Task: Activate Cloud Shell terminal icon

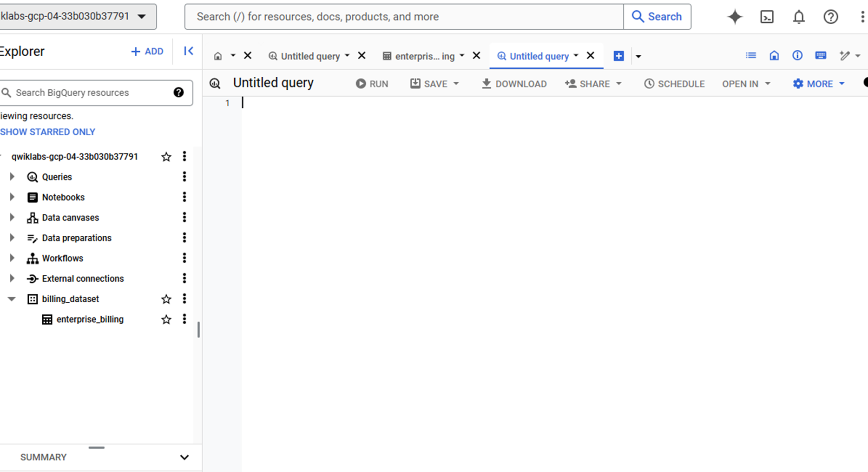Action: click(767, 17)
